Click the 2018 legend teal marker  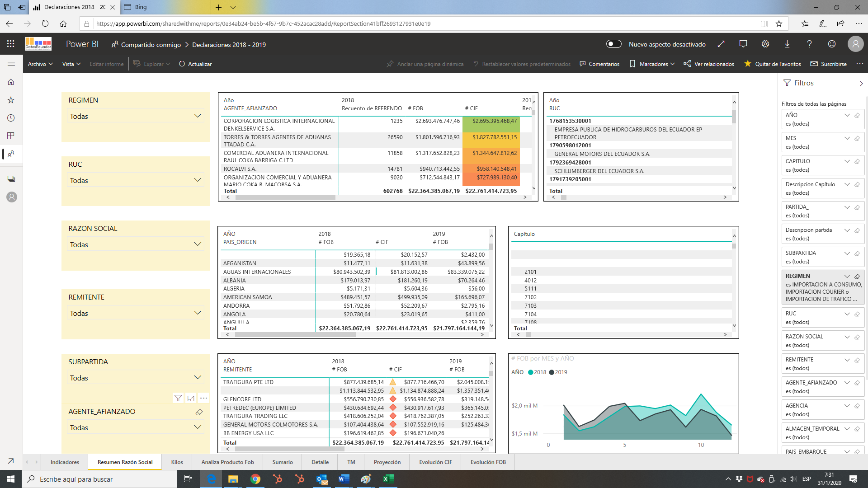[x=531, y=372]
